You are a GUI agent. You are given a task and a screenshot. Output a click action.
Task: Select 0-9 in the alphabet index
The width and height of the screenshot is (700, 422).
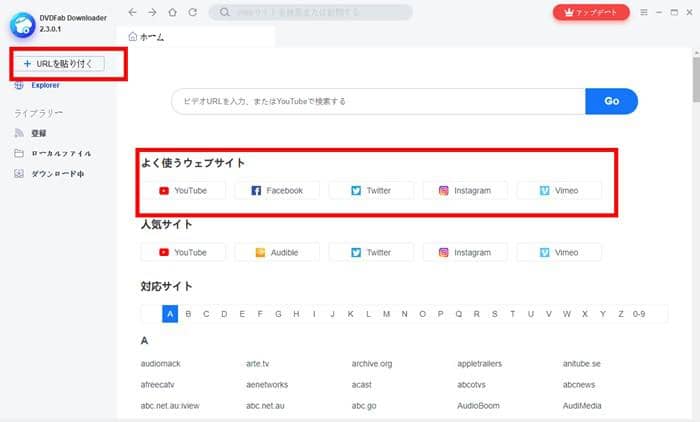pos(638,314)
